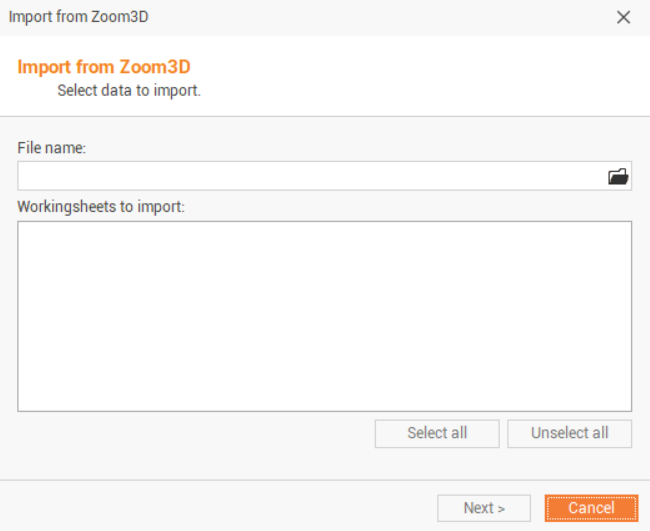Click the white header panel beside the heading
This screenshot has height=531, width=650.
[x=420, y=77]
